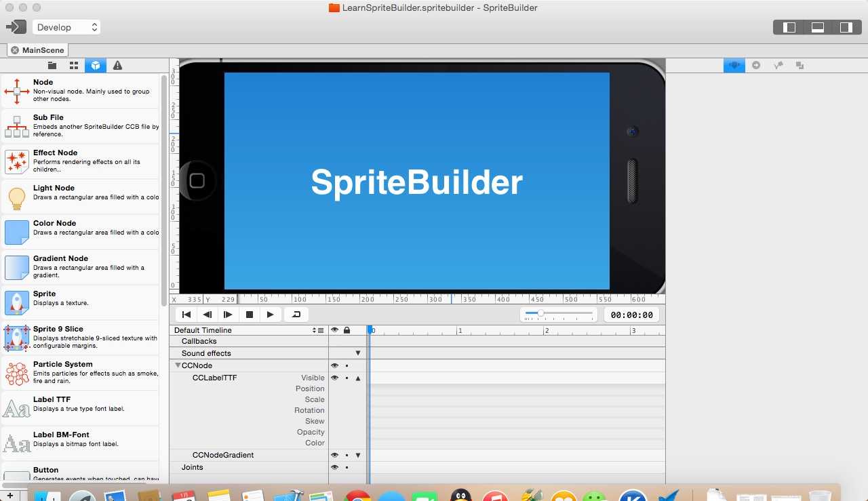Click the 'Sprite 9 Slice' title text
Screen dimensions: 868x501
[x=58, y=329]
